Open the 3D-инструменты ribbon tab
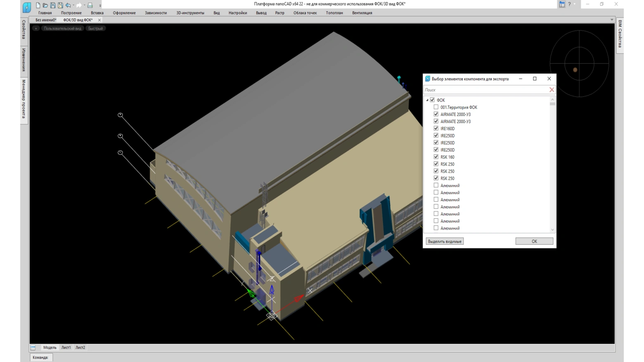Screen dimensions: 644x362 coord(190,13)
